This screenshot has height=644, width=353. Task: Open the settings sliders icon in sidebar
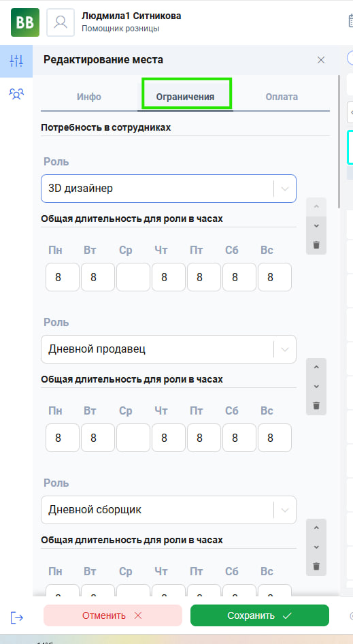[x=16, y=61]
